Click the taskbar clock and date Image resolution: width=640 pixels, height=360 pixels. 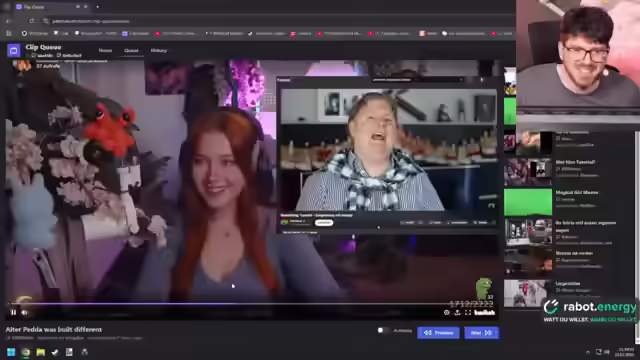[625, 352]
